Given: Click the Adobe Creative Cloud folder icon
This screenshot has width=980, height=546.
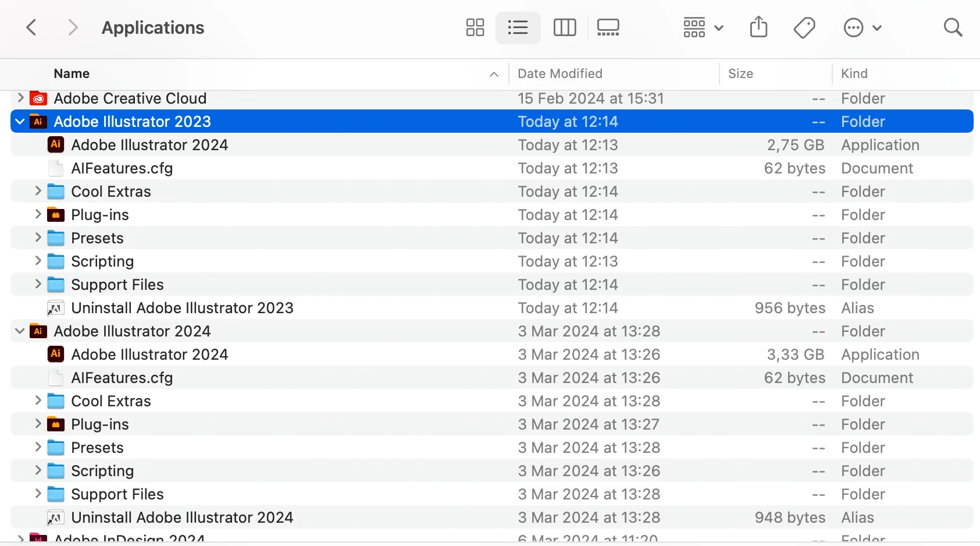Looking at the screenshot, I should (38, 98).
